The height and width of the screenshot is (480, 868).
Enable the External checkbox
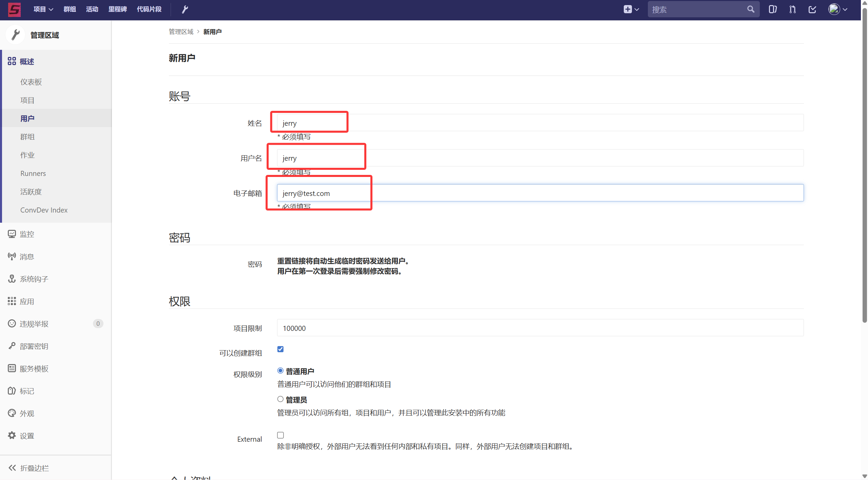point(280,435)
